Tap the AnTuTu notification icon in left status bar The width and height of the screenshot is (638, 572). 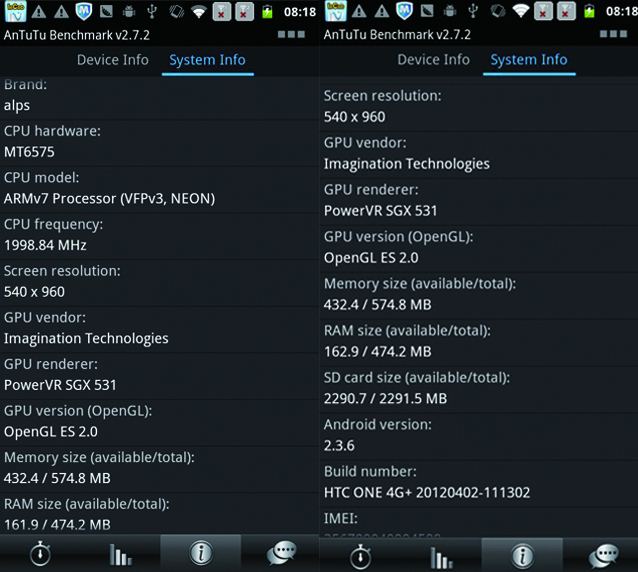(15, 11)
